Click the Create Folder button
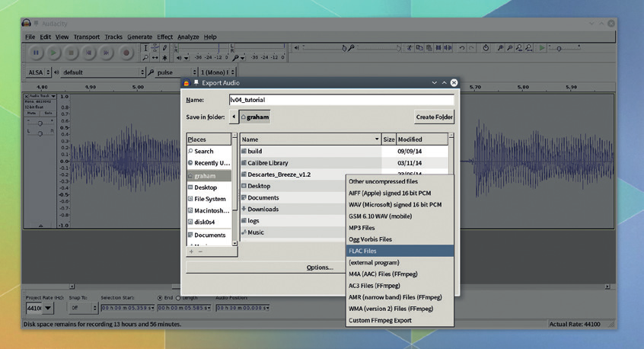644x349 pixels. point(434,117)
